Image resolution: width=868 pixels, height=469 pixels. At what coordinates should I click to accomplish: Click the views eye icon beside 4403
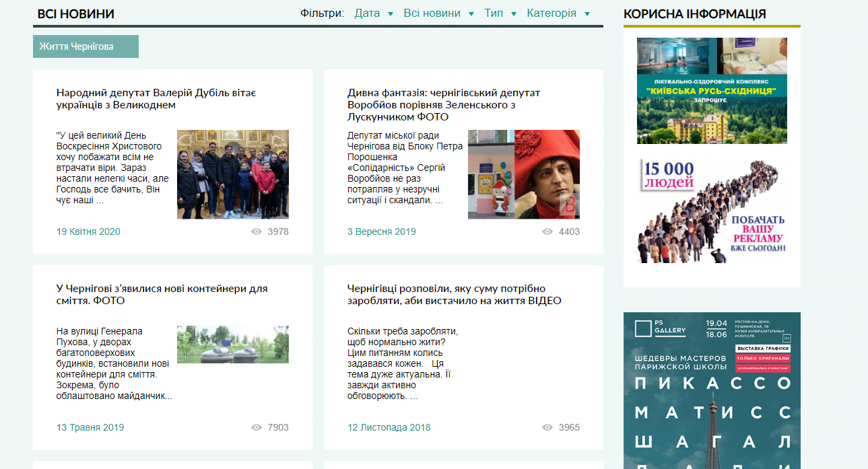547,231
